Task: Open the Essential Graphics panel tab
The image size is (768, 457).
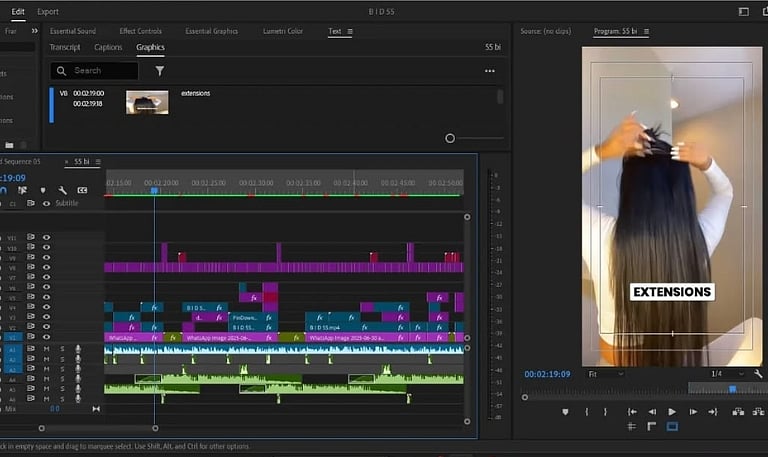Action: (x=212, y=31)
